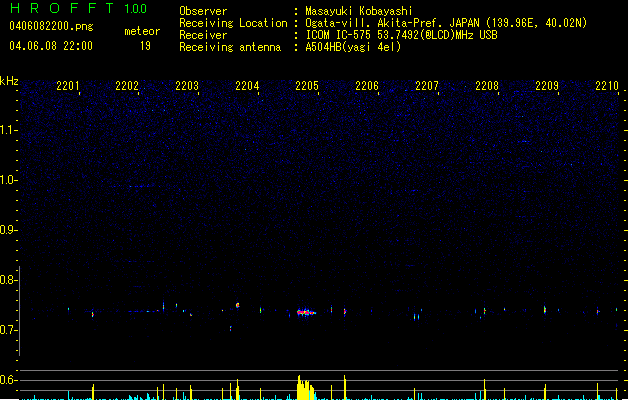The height and width of the screenshot is (400, 629).
Task: Click the meteor label
Action: (142, 31)
